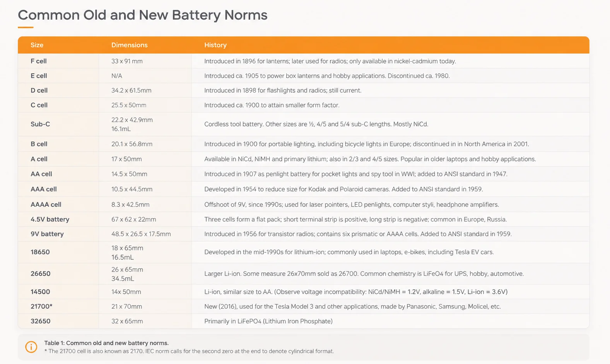This screenshot has width=610, height=364.
Task: Click the Common Old and New Battery Norms heading
Action: pyautogui.click(x=143, y=15)
